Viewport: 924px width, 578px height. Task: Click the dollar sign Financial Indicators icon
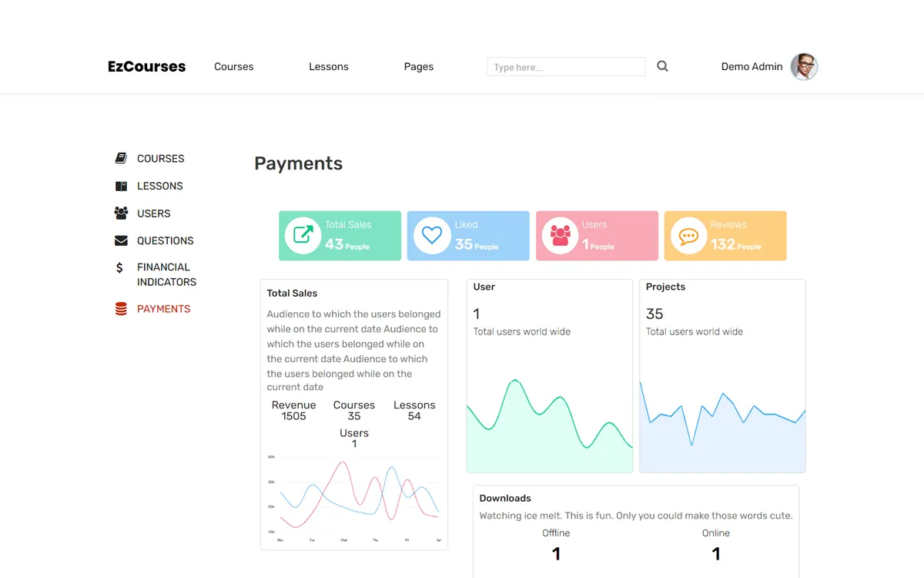[119, 267]
